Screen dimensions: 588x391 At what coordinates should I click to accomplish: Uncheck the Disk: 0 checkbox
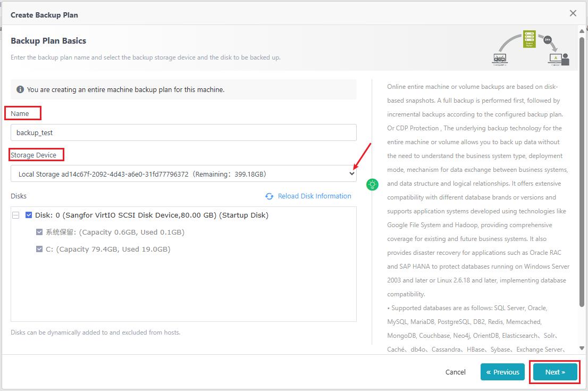tap(29, 215)
